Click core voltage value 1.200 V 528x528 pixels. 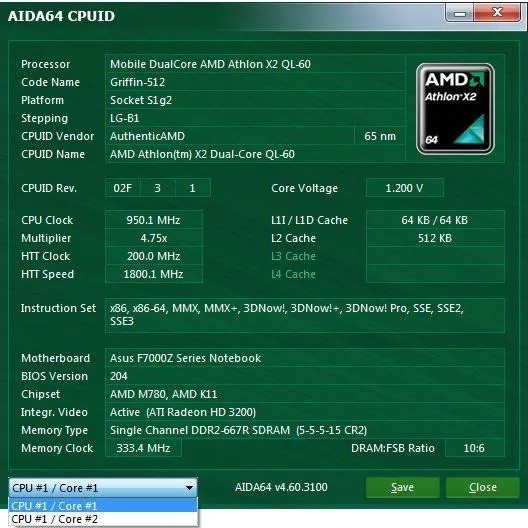[x=404, y=188]
